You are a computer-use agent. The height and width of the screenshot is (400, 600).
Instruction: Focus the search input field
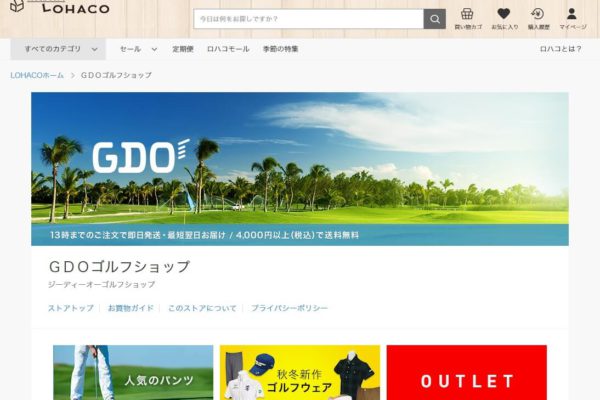pyautogui.click(x=308, y=19)
